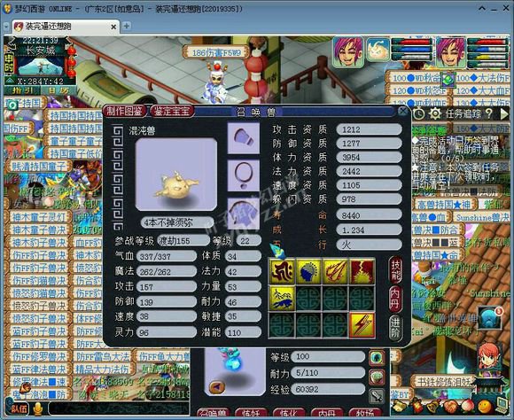Open task tracker settings gear
514x420 pixels.
(x=435, y=113)
